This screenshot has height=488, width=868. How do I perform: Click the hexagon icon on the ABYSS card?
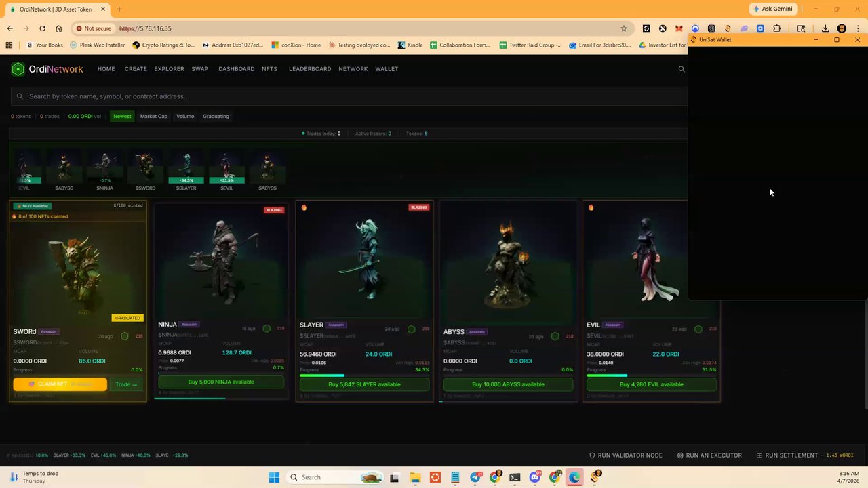point(555,336)
